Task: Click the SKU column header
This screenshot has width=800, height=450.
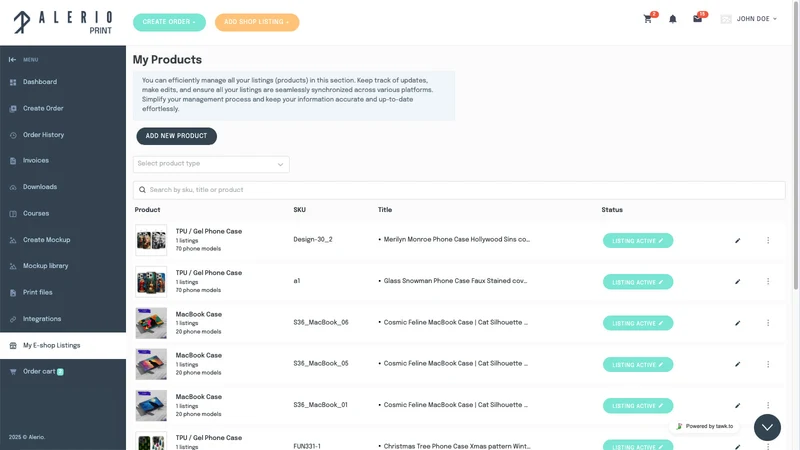Action: click(x=299, y=210)
